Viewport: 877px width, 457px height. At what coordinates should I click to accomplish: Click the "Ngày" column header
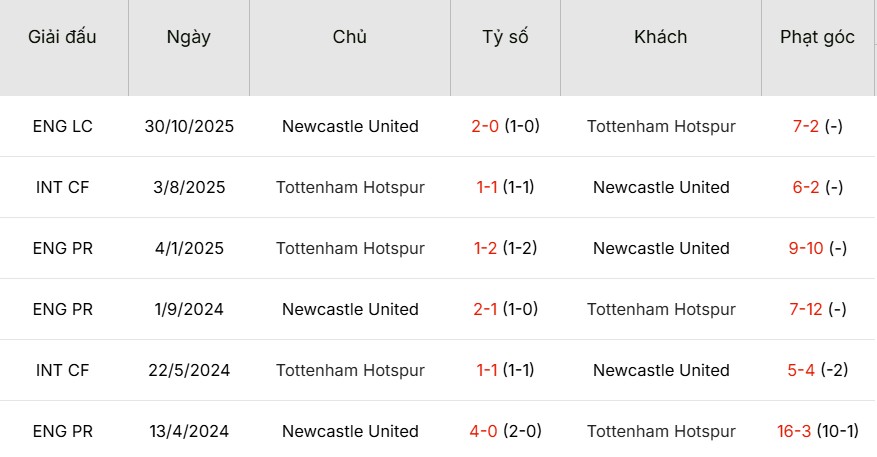(189, 38)
